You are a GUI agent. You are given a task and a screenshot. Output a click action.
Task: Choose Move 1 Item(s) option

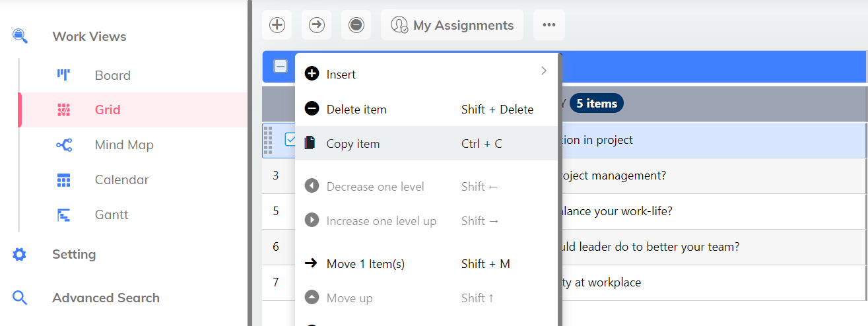click(x=365, y=264)
